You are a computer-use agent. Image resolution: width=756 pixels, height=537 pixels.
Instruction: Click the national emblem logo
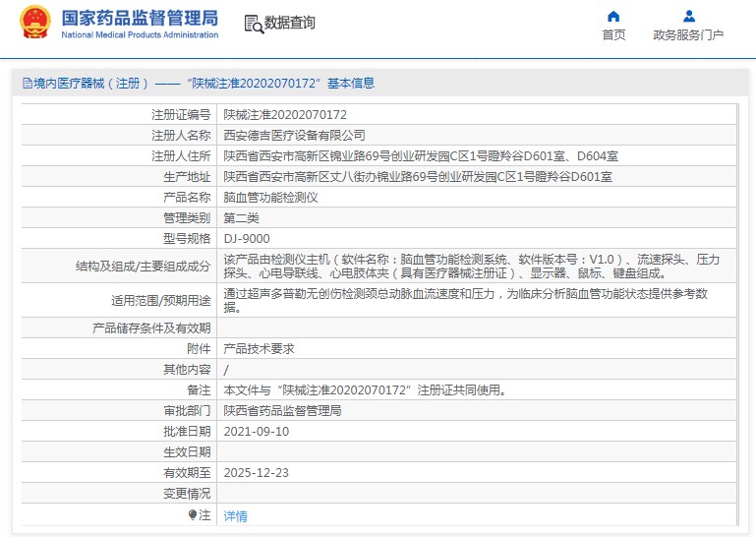point(33,24)
